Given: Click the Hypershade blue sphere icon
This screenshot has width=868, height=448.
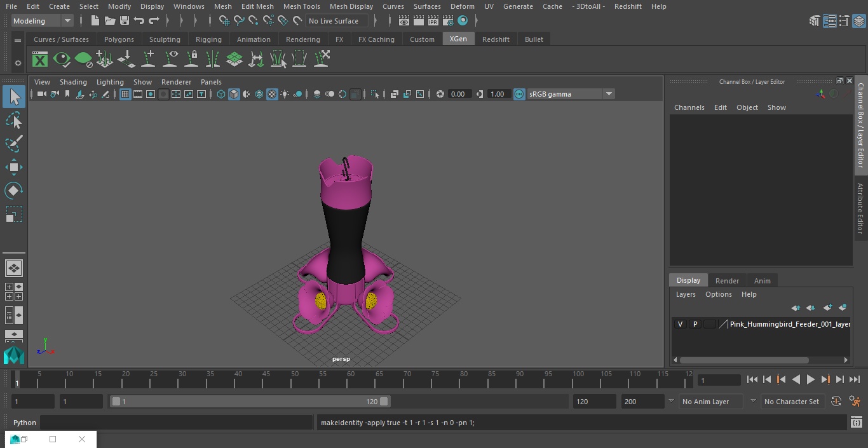Looking at the screenshot, I should [x=463, y=21].
